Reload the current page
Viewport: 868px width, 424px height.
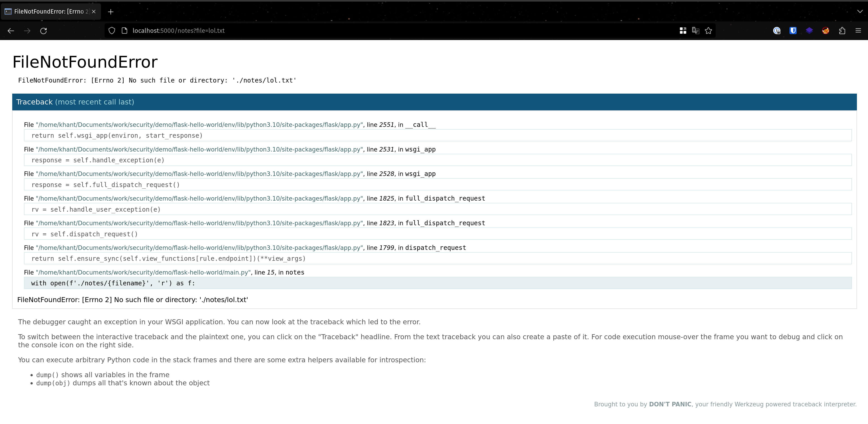pyautogui.click(x=43, y=31)
